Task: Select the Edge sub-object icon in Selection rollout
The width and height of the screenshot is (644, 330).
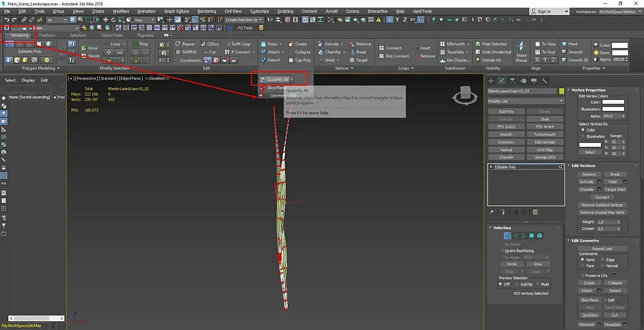Action: [515, 236]
